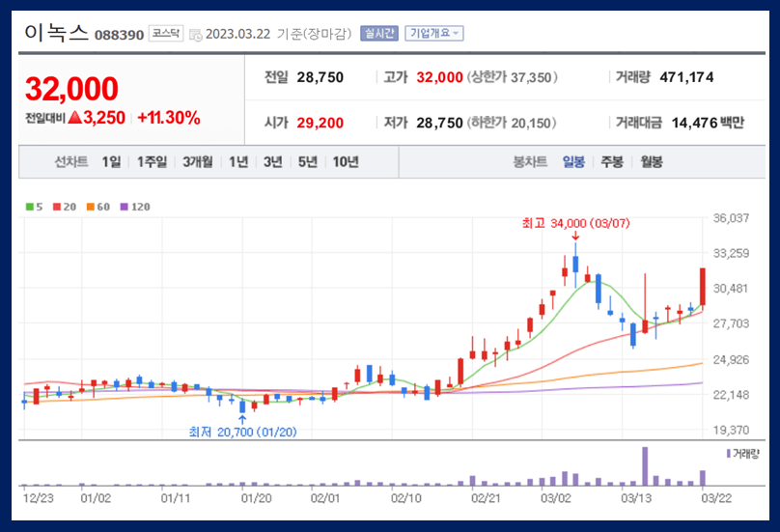Click the 36,037 price axis label

pos(731,218)
